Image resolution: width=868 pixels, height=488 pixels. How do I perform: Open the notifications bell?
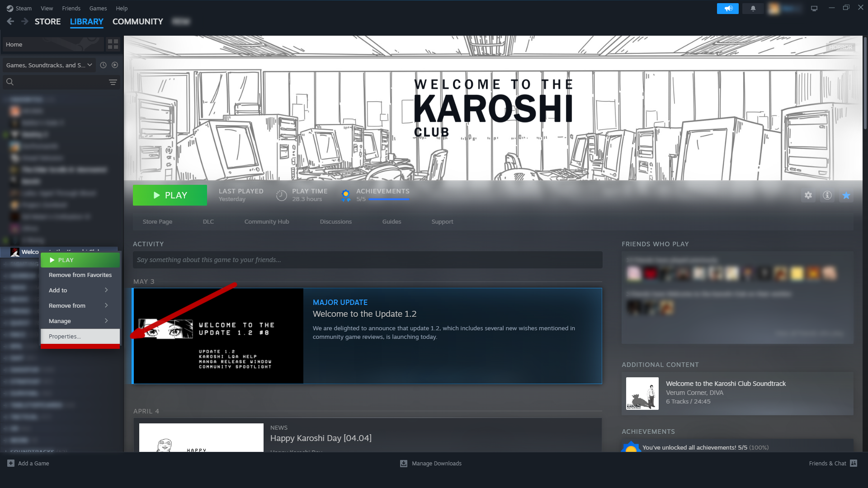click(753, 9)
